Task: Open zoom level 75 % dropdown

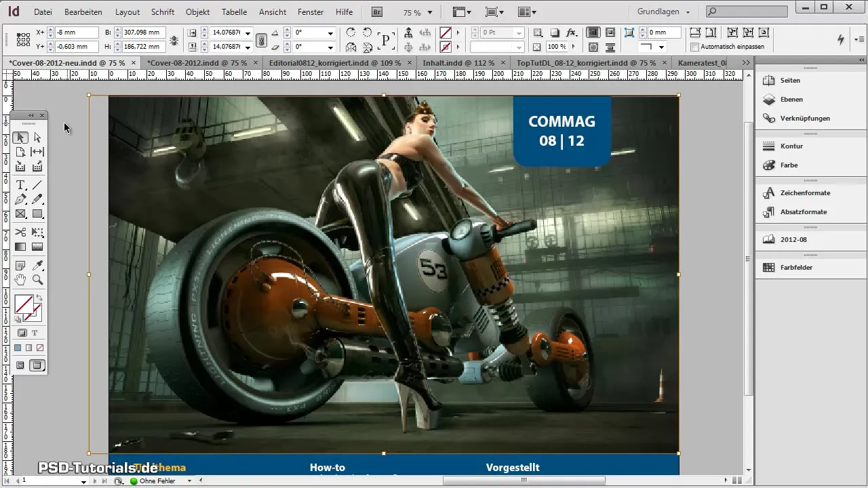Action: coord(430,12)
